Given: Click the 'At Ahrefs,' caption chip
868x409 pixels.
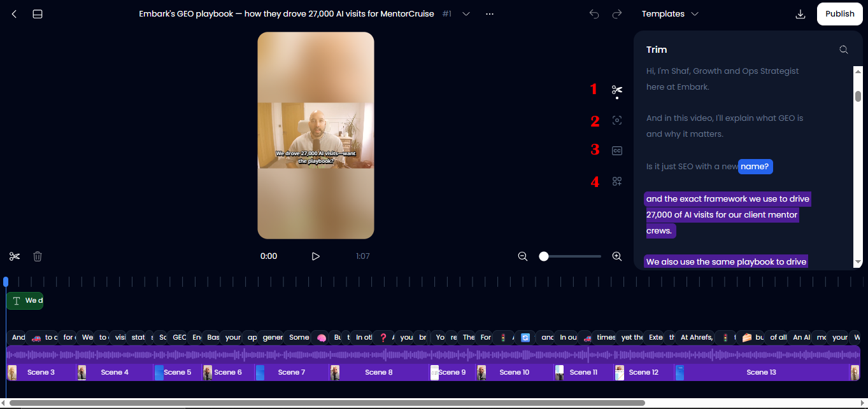Looking at the screenshot, I should pyautogui.click(x=695, y=338).
